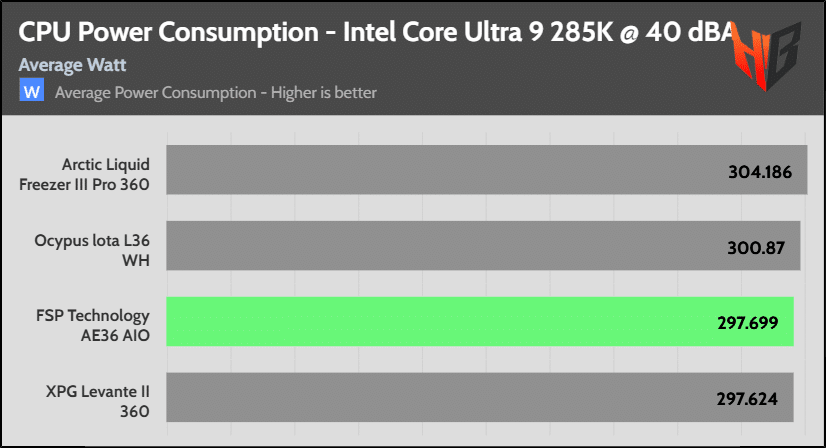Screen dimensions: 826x448
Task: Click the Higher is better legend note
Action: (323, 93)
